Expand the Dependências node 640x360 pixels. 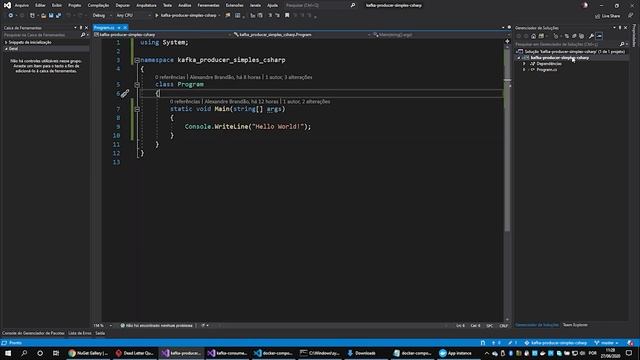(x=524, y=64)
